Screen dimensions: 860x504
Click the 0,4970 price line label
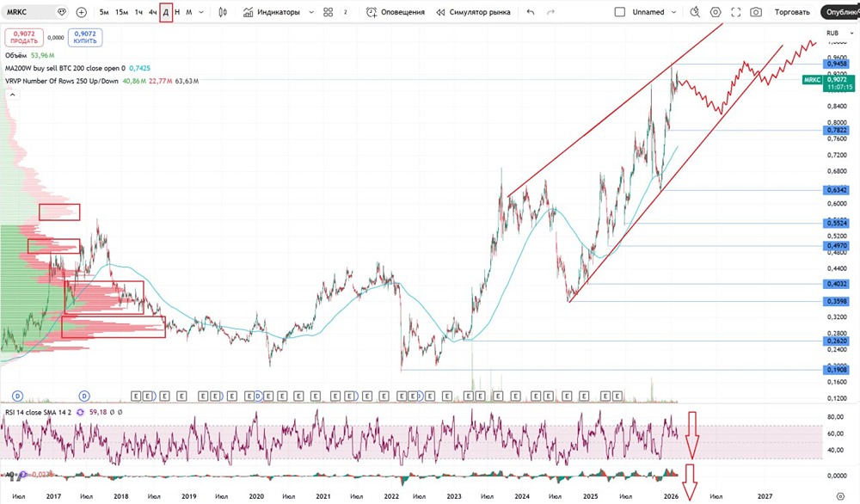[x=837, y=246]
